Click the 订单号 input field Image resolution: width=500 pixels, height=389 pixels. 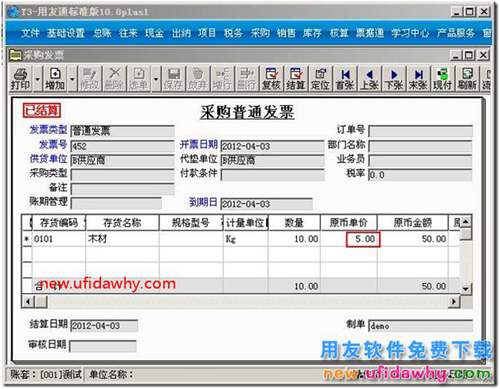point(420,131)
